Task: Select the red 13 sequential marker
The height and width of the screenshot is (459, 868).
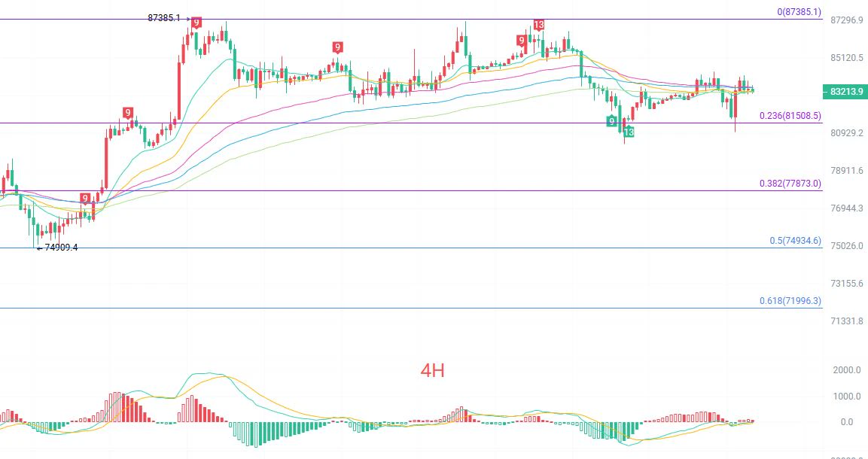Action: [538, 25]
